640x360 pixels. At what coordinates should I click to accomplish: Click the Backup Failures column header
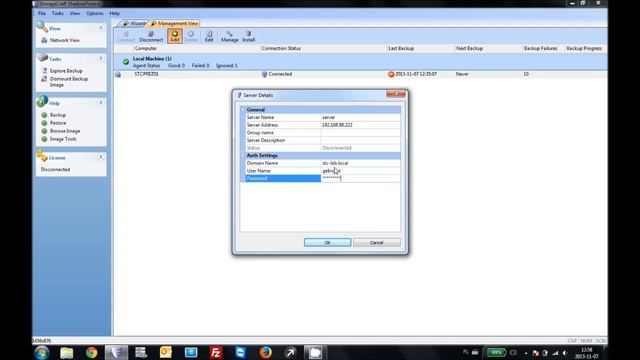[x=544, y=49]
